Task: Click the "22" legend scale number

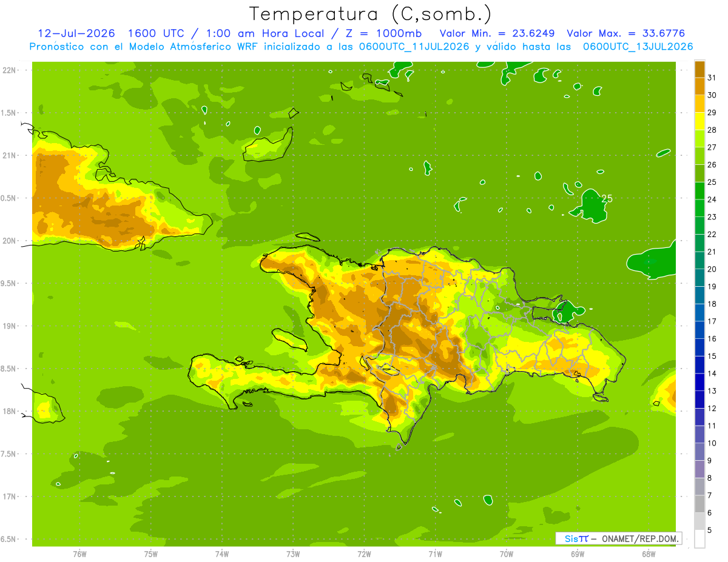Action: pyautogui.click(x=712, y=234)
